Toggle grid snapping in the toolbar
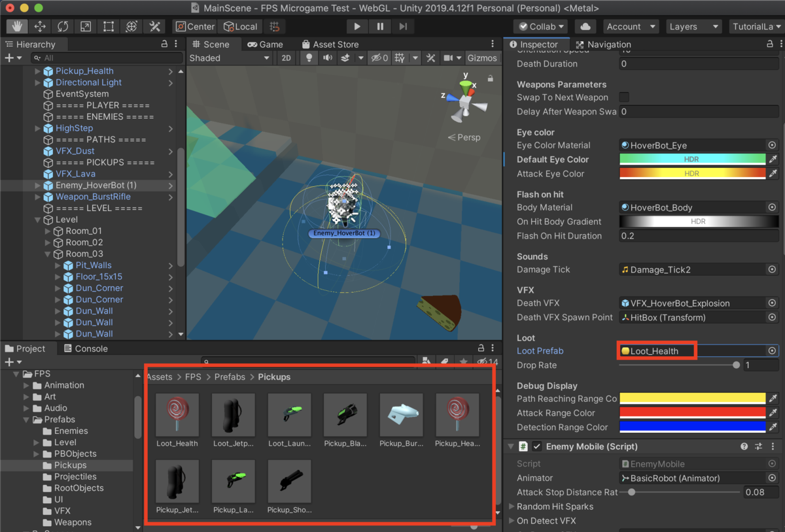The image size is (785, 532). tap(275, 27)
